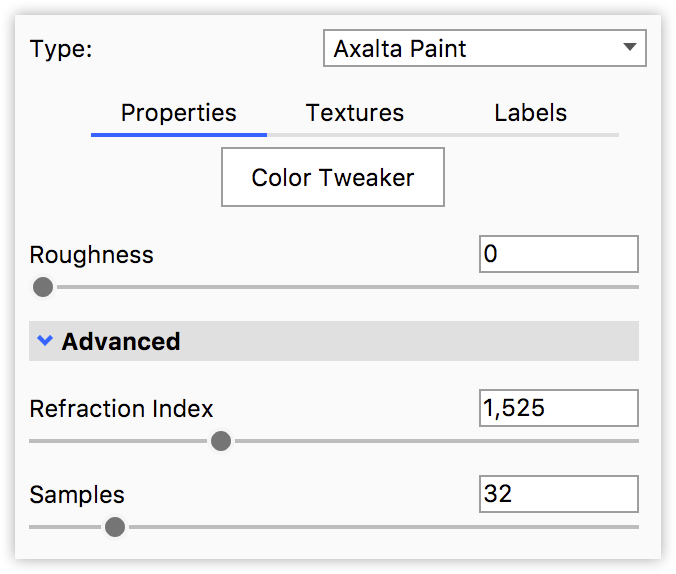
Task: Click the Samples slider handle
Action: [x=115, y=527]
